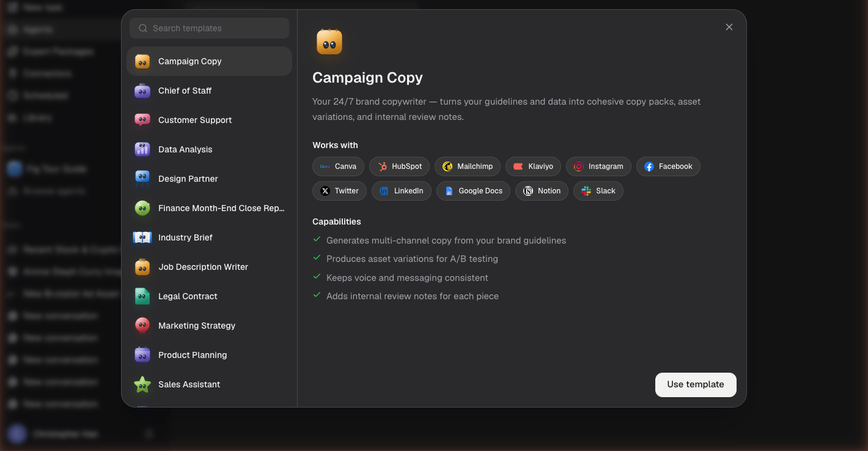Click the HubSpot logo icon

[x=382, y=166]
